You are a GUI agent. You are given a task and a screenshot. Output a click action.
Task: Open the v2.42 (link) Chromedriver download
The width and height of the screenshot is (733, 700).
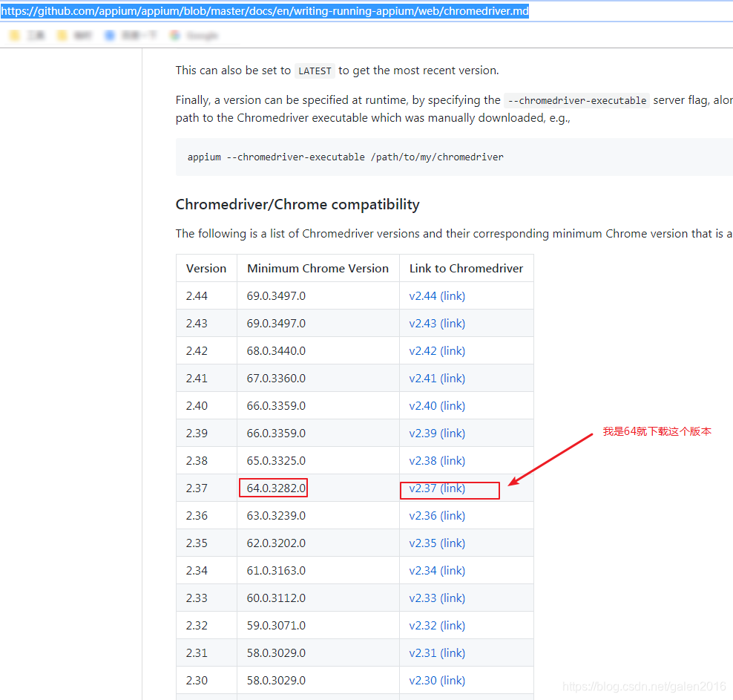click(x=437, y=351)
